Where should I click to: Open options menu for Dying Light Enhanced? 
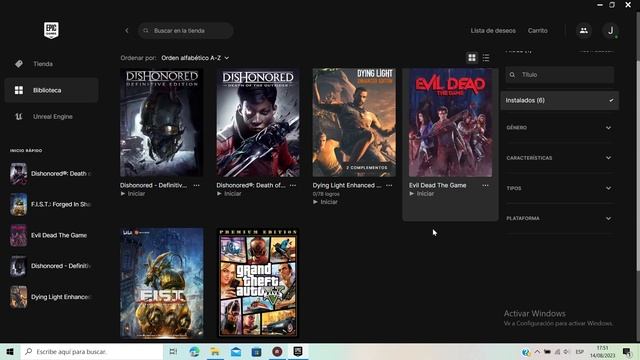(389, 185)
